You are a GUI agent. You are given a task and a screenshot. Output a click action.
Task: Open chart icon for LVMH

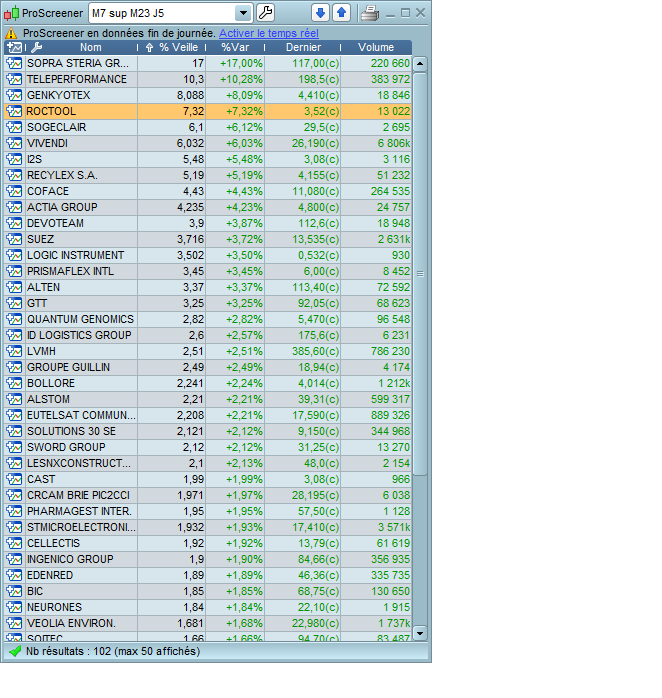[x=14, y=351]
